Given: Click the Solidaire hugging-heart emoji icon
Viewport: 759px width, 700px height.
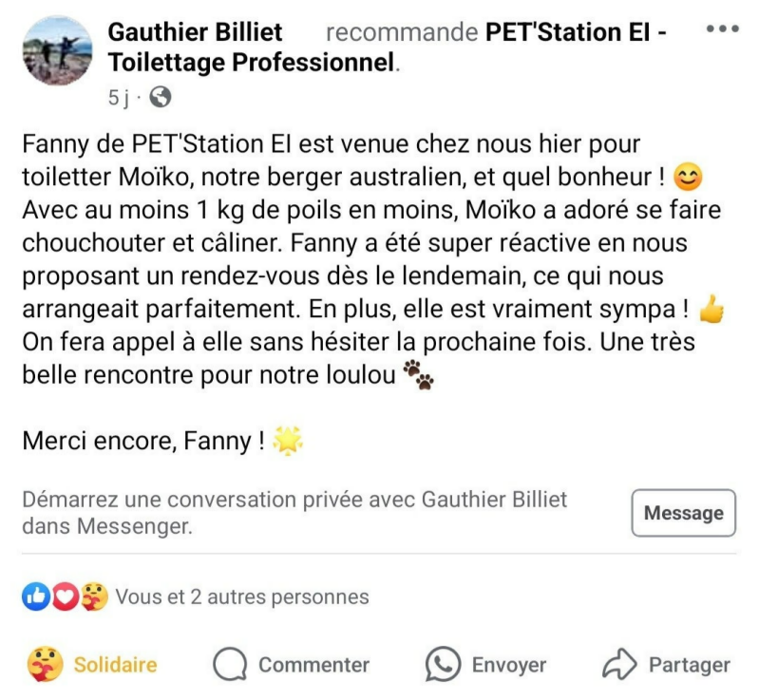Looking at the screenshot, I should (x=46, y=665).
